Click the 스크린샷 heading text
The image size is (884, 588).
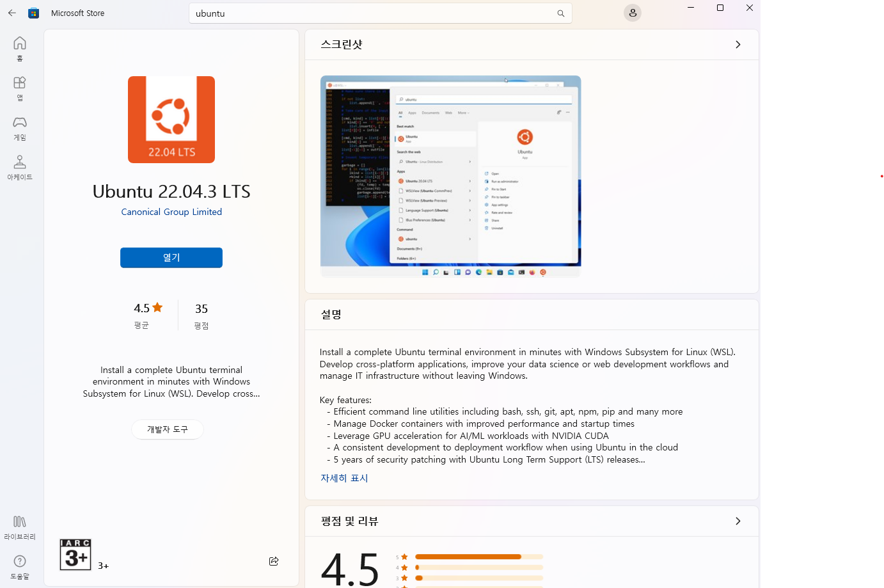click(342, 44)
